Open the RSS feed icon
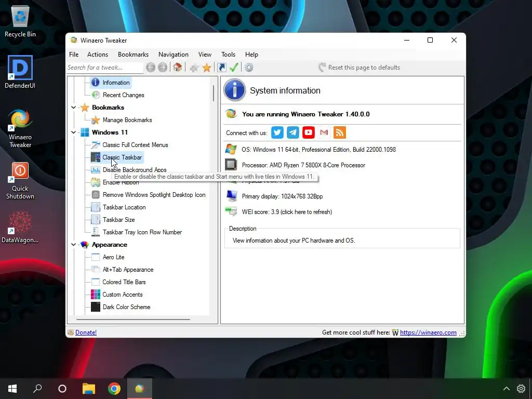532x399 pixels. click(x=340, y=132)
